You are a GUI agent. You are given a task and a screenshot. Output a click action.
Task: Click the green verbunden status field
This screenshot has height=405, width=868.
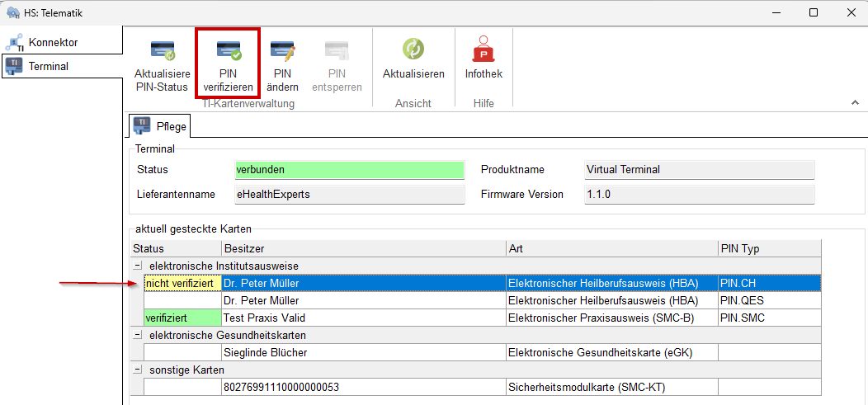350,170
